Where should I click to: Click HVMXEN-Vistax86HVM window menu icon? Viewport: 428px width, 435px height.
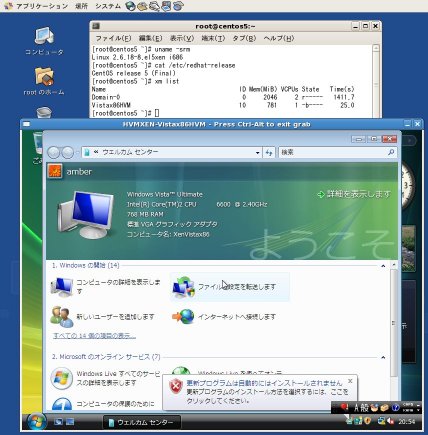pos(26,124)
